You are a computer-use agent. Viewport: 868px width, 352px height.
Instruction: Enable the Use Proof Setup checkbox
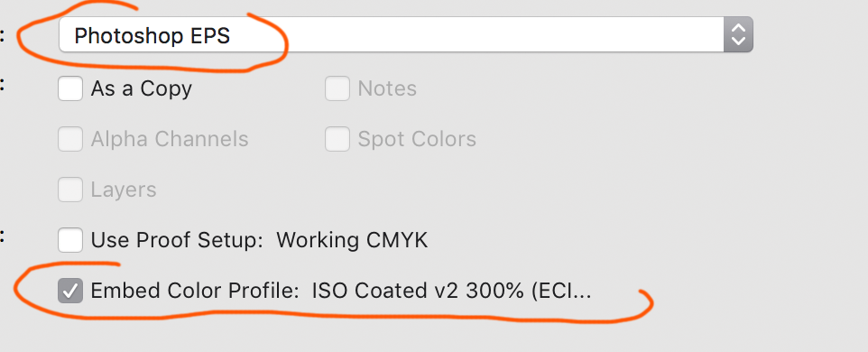(70, 240)
